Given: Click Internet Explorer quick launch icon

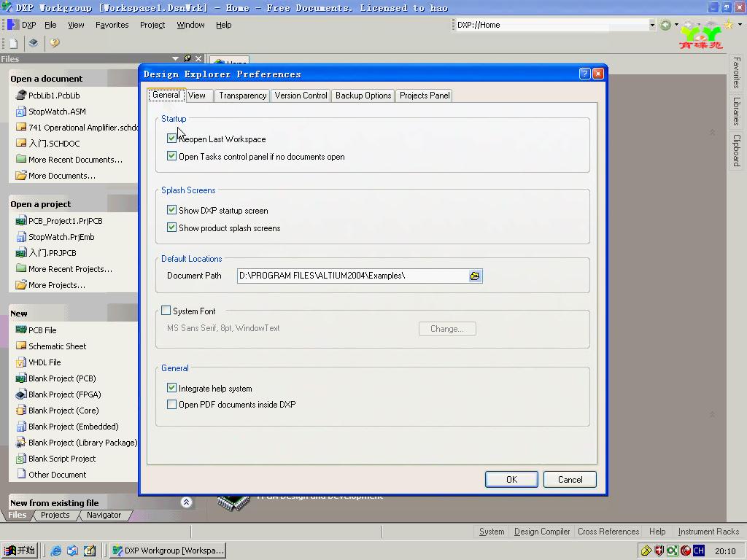Looking at the screenshot, I should pos(55,551).
